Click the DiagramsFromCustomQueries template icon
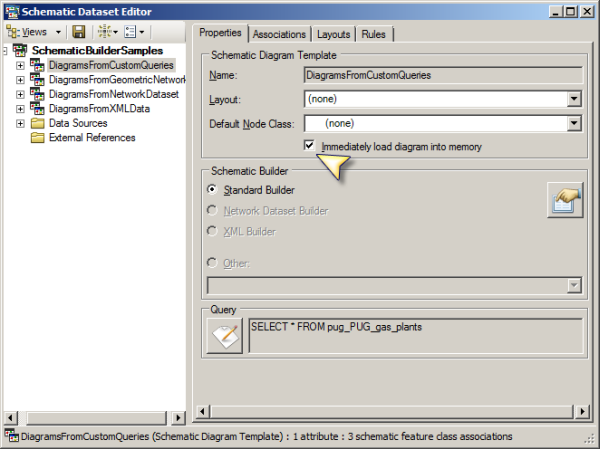600x449 pixels. 37,65
